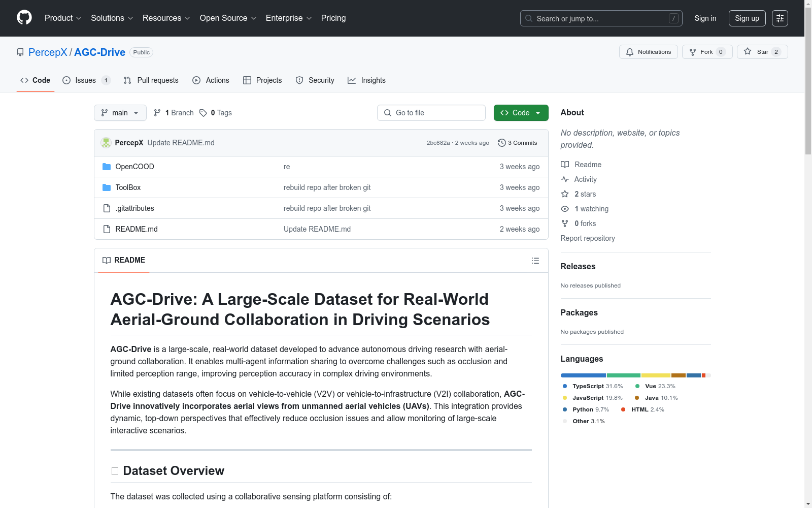The width and height of the screenshot is (812, 508).
Task: Click the PercepX avatar in commit row
Action: tap(106, 143)
